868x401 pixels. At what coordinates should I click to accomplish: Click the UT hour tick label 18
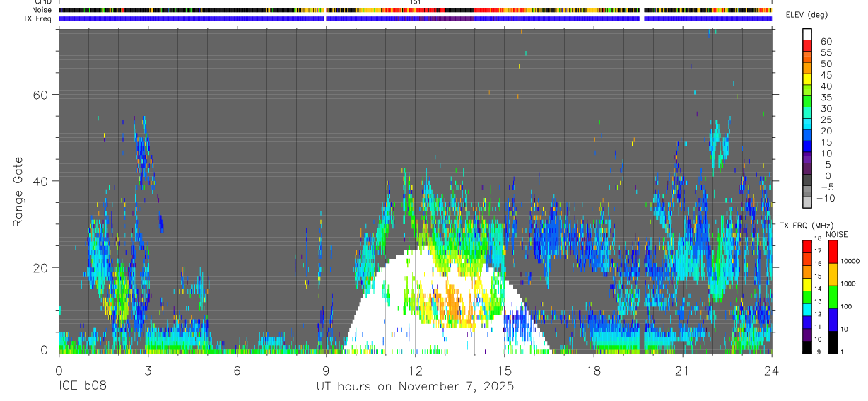coord(594,370)
